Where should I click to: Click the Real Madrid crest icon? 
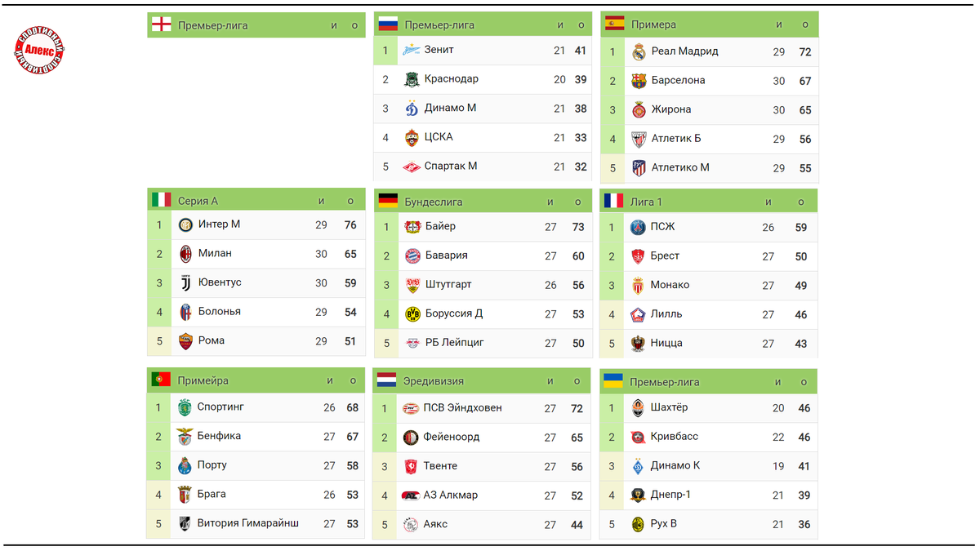tap(639, 51)
